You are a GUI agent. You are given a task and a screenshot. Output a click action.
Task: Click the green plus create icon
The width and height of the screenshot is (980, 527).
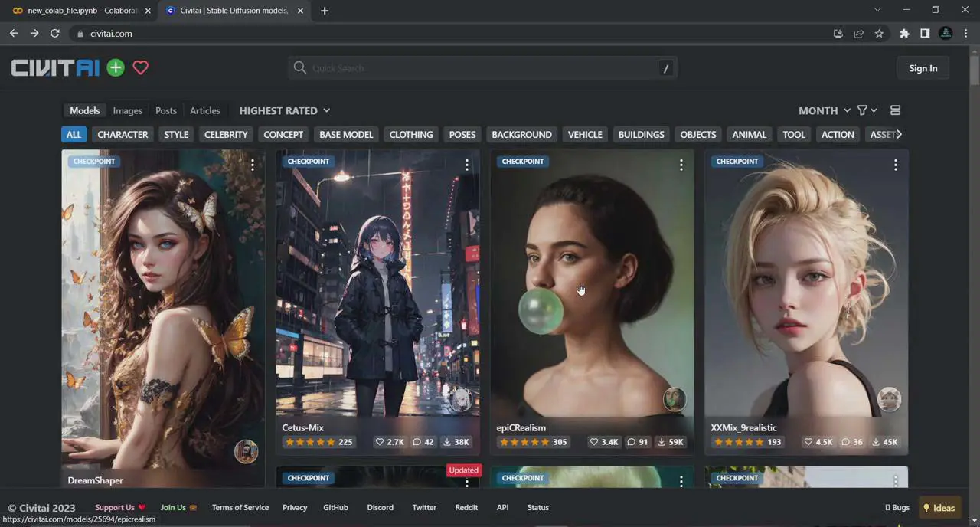(116, 67)
